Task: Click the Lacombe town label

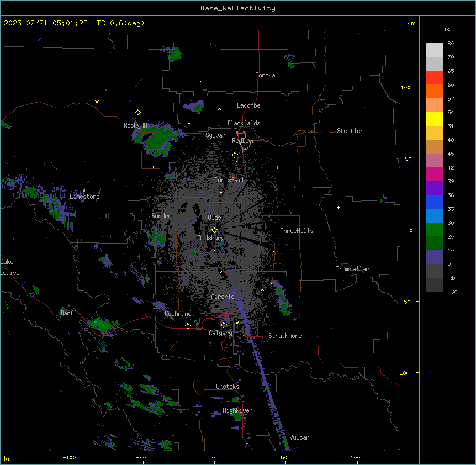Action: 248,105
